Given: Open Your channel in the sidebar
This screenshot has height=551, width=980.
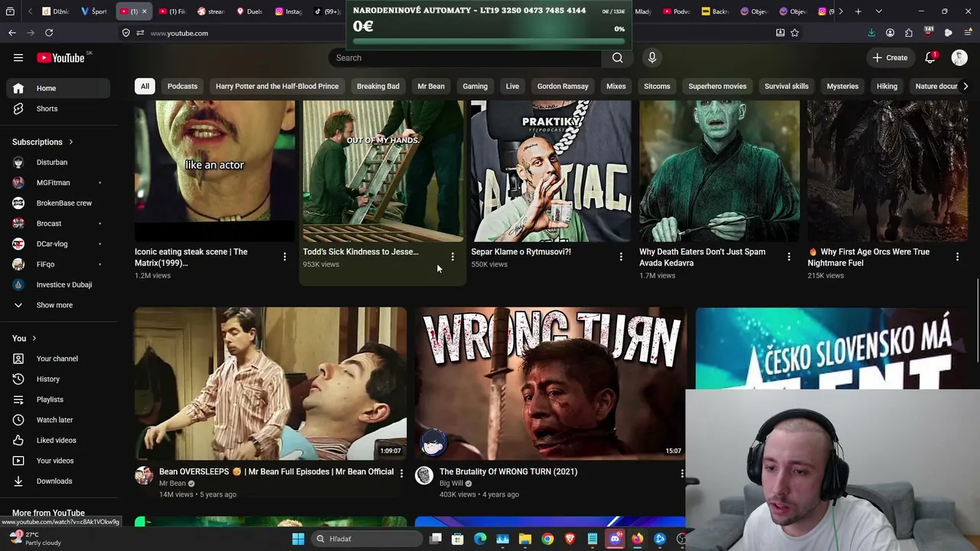Looking at the screenshot, I should [x=58, y=359].
